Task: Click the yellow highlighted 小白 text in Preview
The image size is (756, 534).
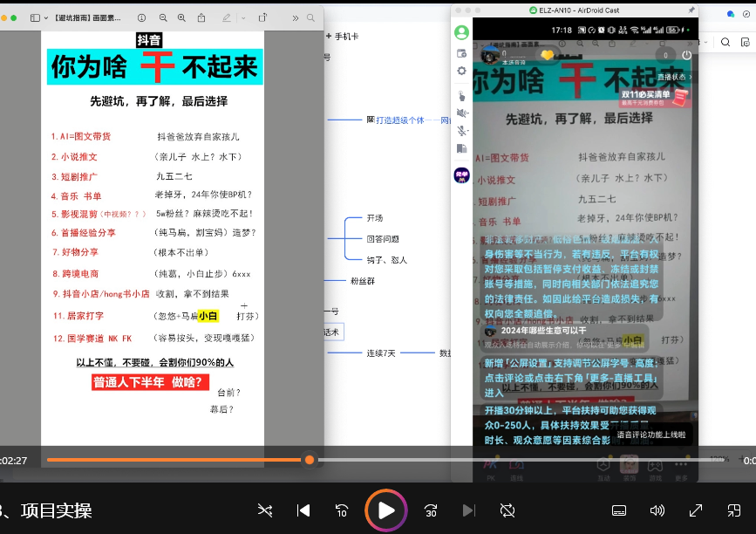Action: (x=208, y=316)
